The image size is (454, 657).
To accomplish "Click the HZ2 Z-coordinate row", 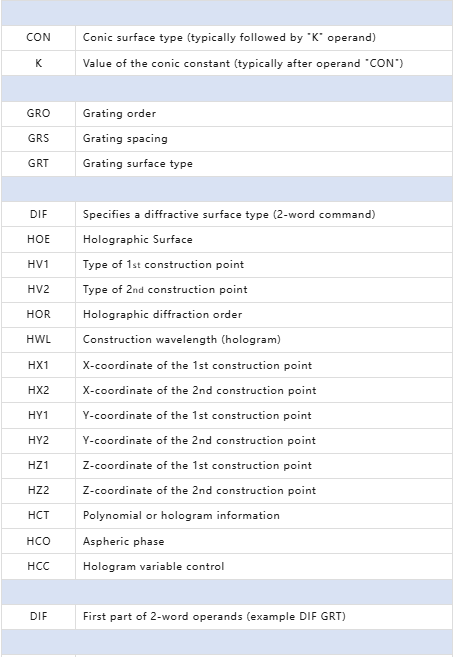I will (x=227, y=491).
